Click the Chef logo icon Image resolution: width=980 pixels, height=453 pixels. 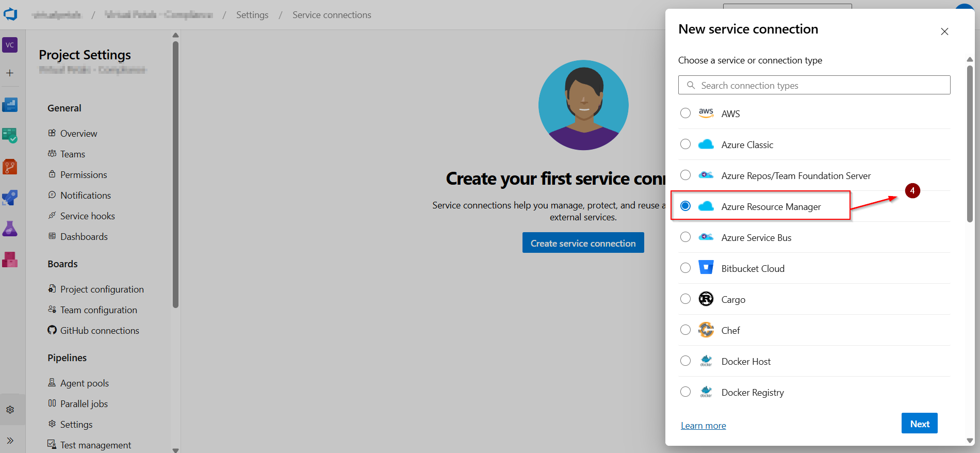pyautogui.click(x=706, y=330)
